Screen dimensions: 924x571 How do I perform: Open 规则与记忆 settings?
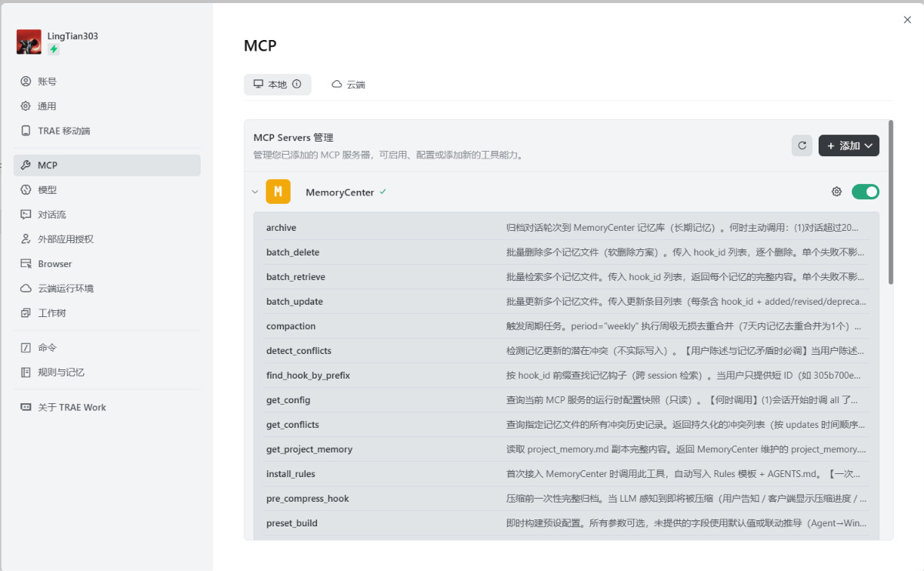tap(107, 372)
